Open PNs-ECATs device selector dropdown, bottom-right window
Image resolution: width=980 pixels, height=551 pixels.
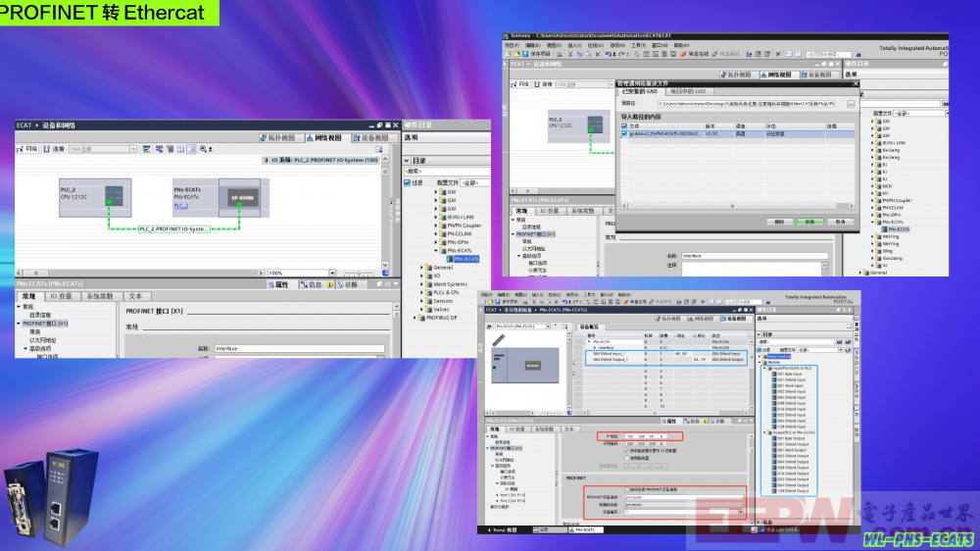coord(548,326)
